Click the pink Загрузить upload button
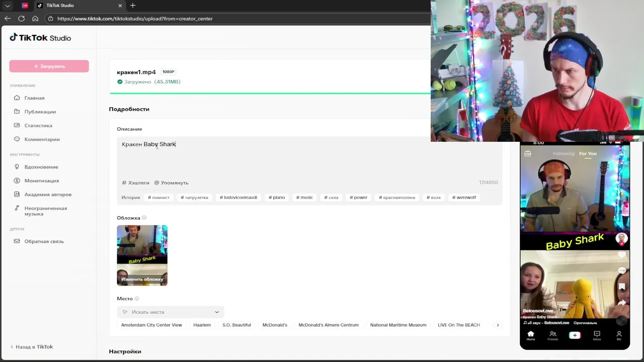 point(49,66)
